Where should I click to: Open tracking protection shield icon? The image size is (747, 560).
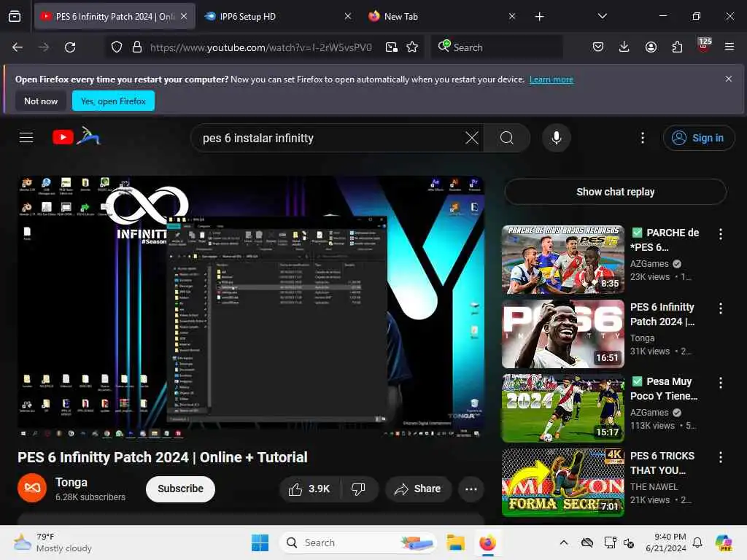coord(117,47)
